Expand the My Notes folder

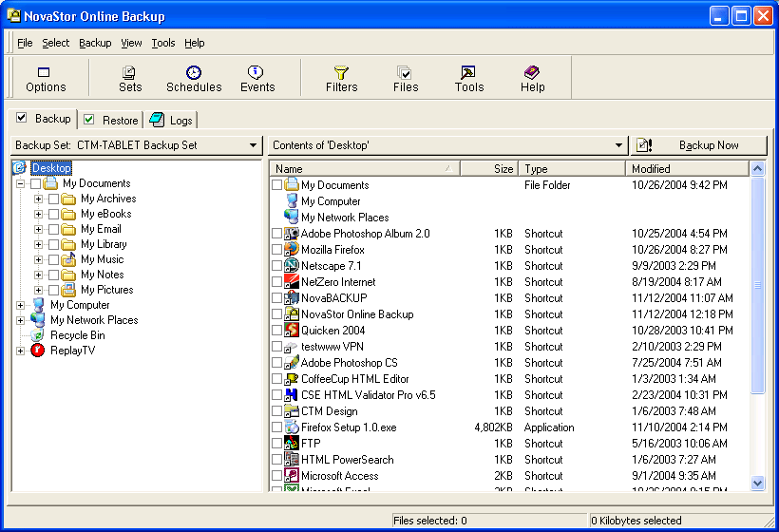[38, 275]
